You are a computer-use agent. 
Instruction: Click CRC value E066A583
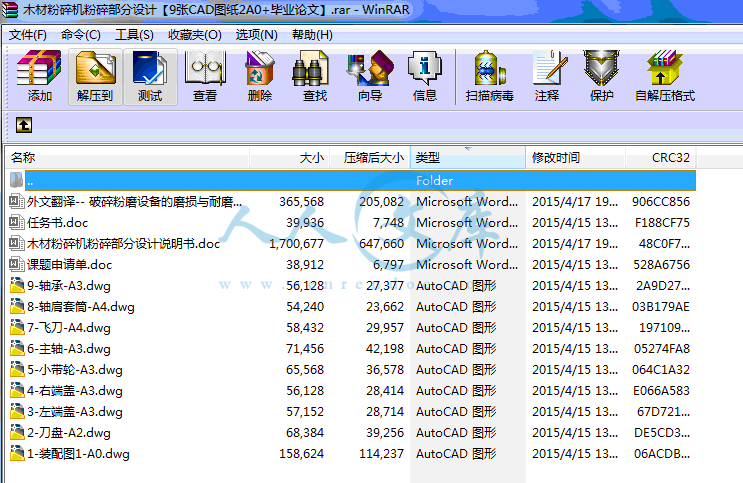coord(661,391)
